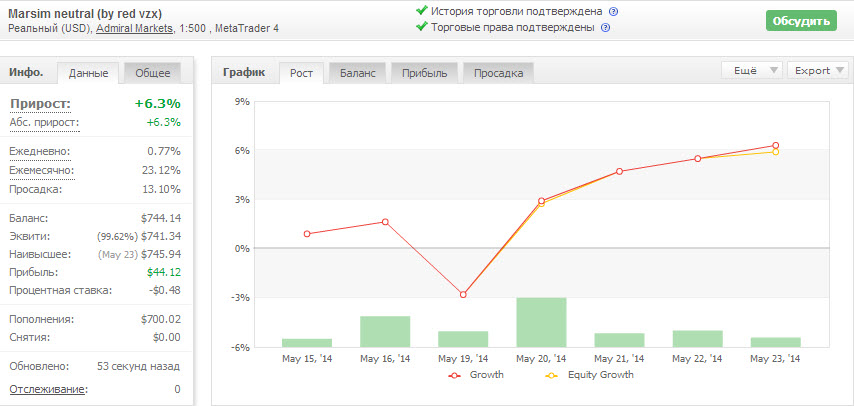The height and width of the screenshot is (406, 854).
Task: Click the help icon beside trading history confirmation
Action: click(613, 12)
